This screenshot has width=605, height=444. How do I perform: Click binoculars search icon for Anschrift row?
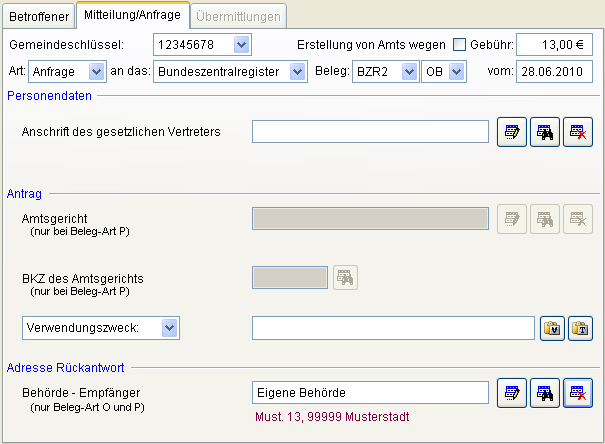545,132
